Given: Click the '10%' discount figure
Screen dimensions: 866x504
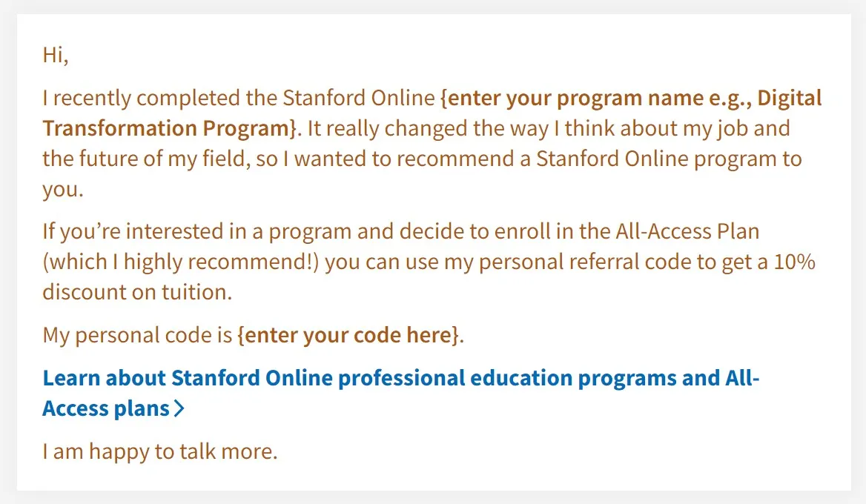Looking at the screenshot, I should [x=794, y=262].
